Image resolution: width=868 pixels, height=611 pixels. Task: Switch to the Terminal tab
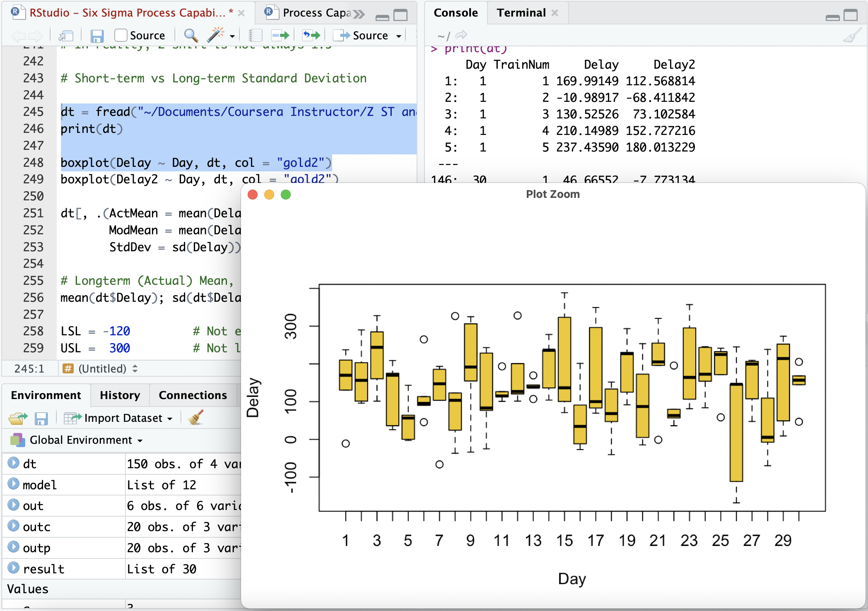pos(521,13)
